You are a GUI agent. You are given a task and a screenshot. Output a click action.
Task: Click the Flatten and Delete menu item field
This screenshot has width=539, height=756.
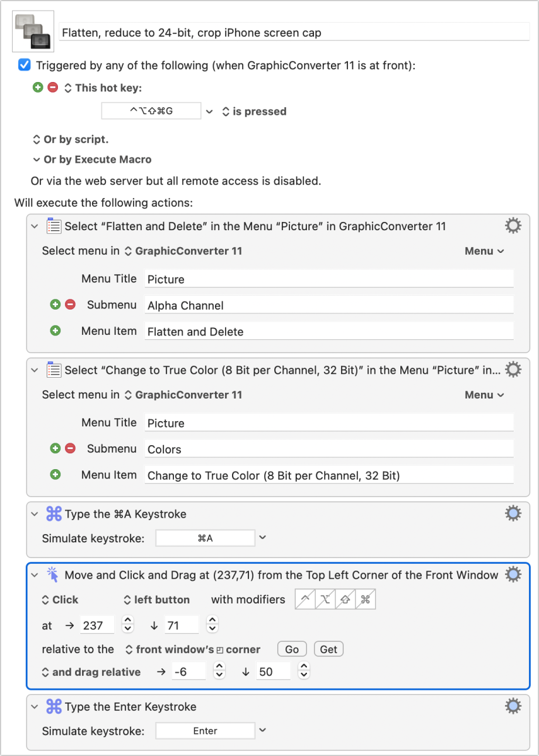329,331
